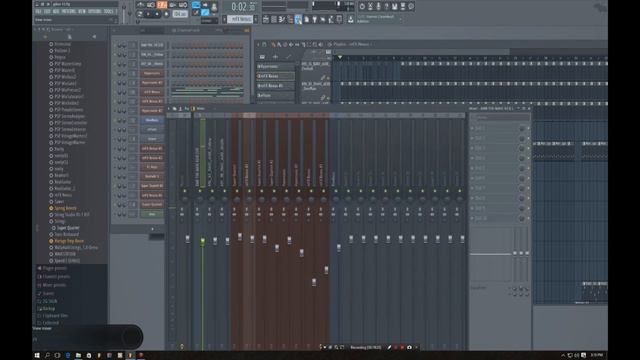Start one-click audio recording microphone icon

coord(378,6)
